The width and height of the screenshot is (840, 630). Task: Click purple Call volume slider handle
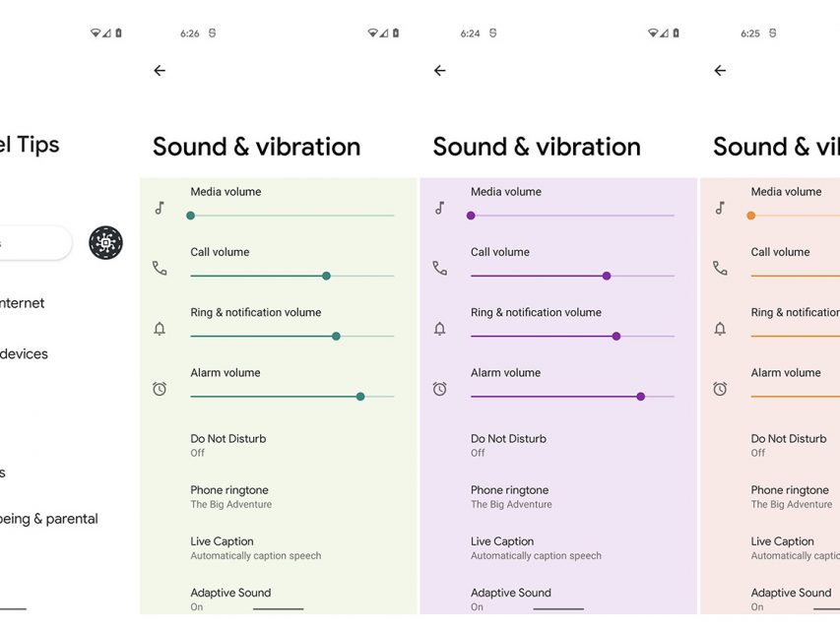[x=607, y=276]
